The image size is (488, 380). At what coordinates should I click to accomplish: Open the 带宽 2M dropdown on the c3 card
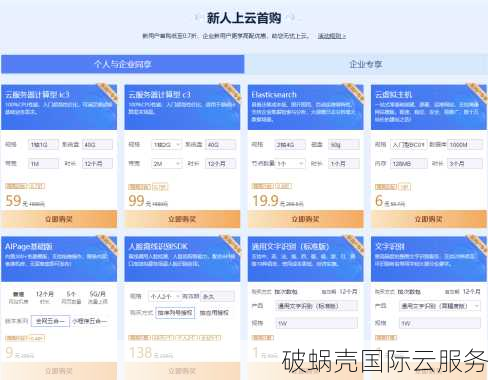tap(167, 164)
